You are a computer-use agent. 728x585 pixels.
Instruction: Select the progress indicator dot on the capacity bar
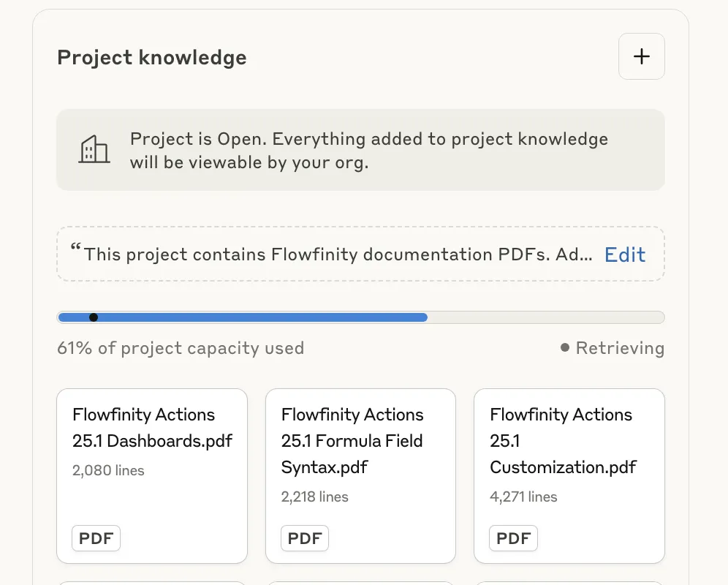(94, 317)
